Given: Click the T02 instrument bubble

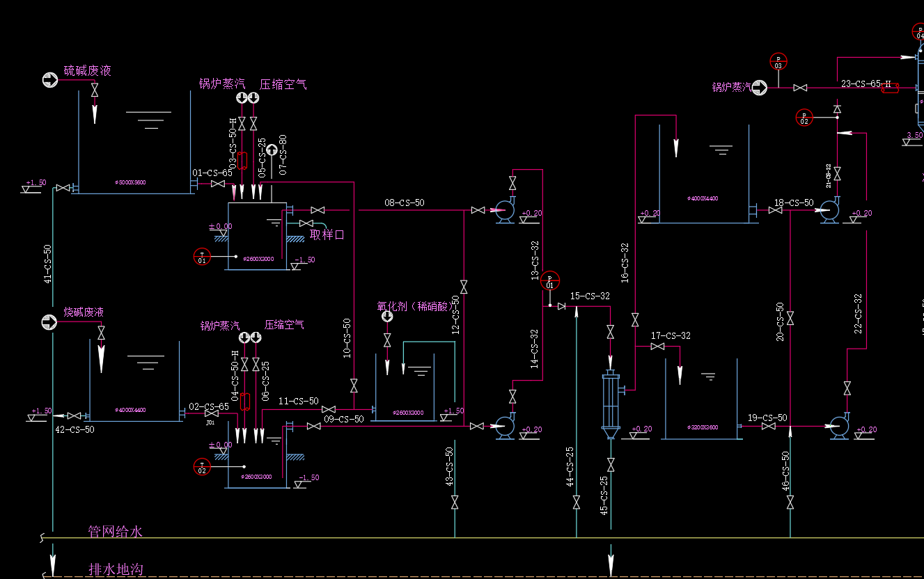Looking at the screenshot, I should pyautogui.click(x=202, y=467).
